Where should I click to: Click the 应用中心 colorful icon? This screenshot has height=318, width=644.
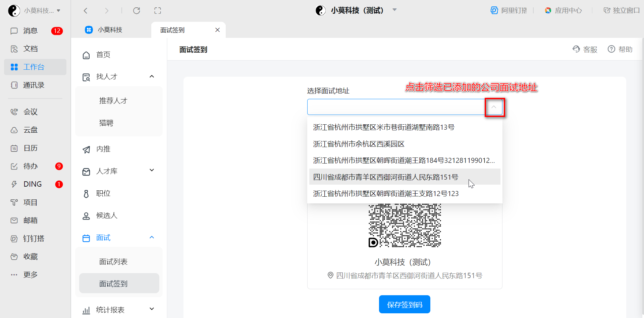pos(548,10)
